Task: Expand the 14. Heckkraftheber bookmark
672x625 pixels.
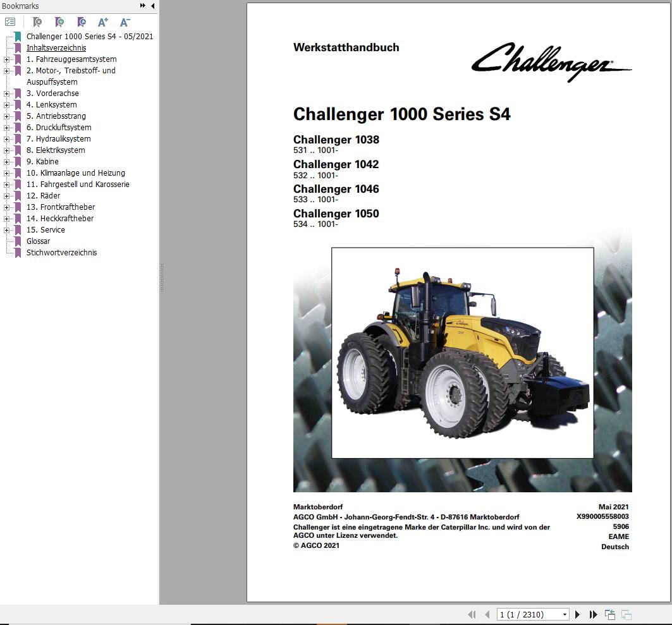Action: point(6,219)
